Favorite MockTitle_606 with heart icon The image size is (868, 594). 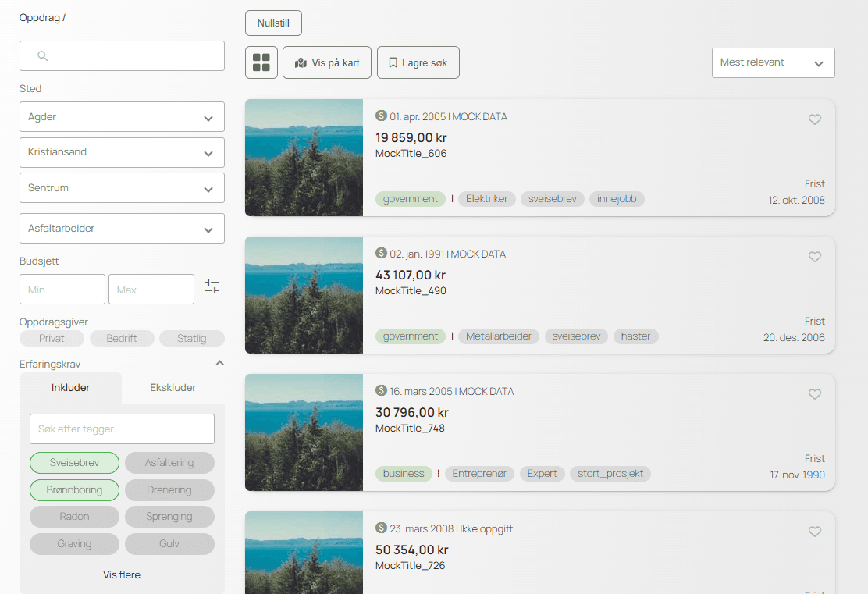tap(814, 119)
